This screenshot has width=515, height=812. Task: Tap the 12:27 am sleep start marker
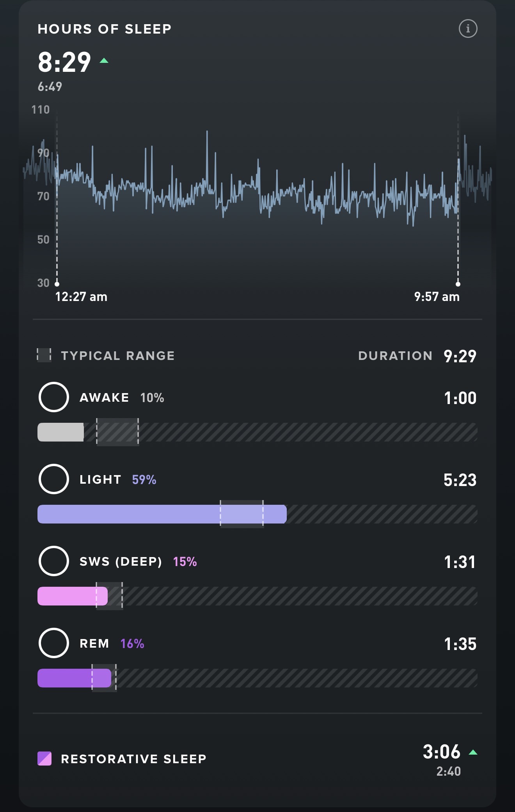(57, 284)
